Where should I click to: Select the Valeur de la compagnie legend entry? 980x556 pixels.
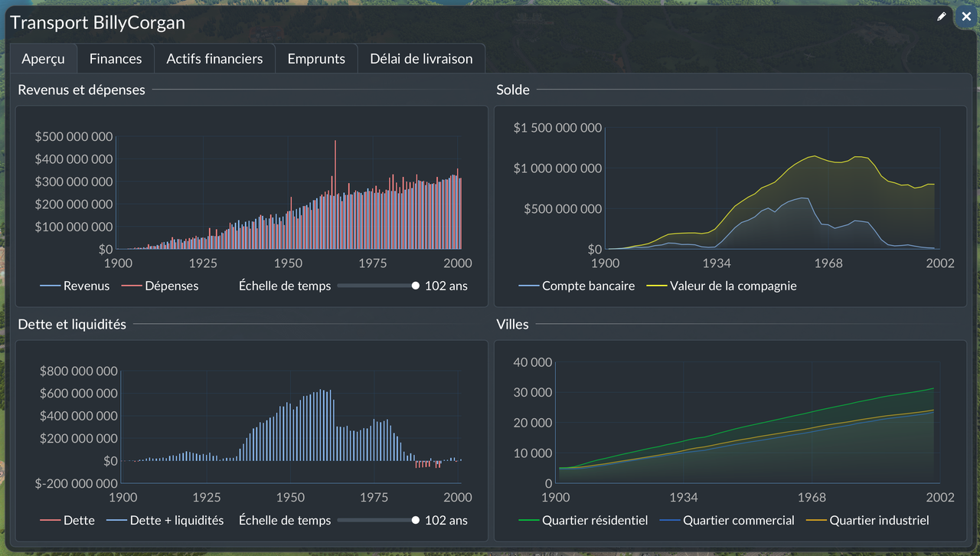pos(722,286)
